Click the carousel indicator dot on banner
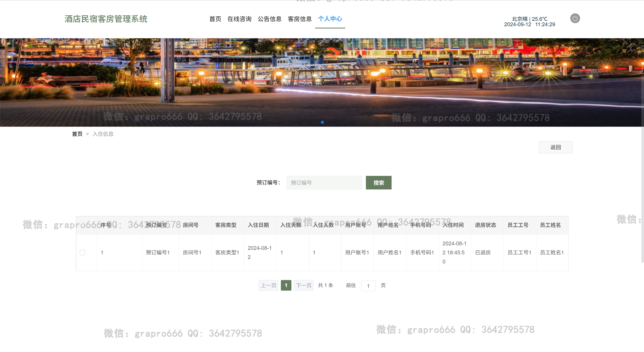 pos(322,122)
